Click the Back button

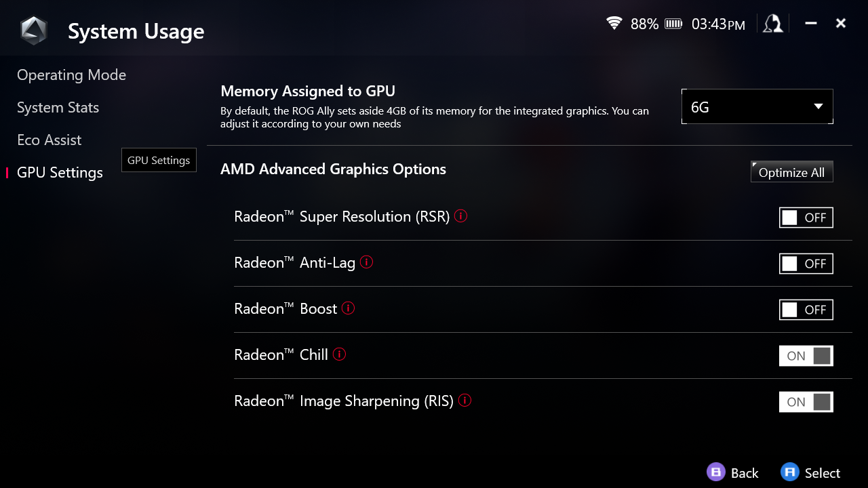click(x=733, y=472)
